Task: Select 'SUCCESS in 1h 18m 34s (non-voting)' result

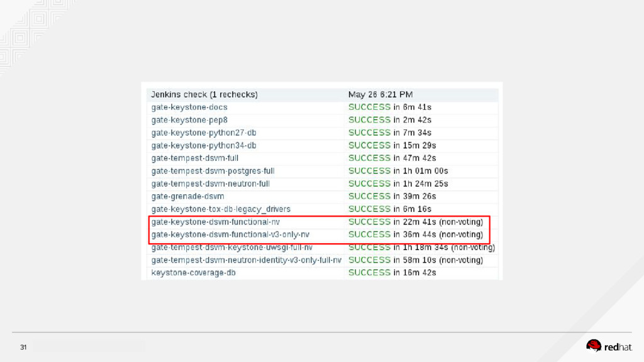Action: pyautogui.click(x=421, y=248)
